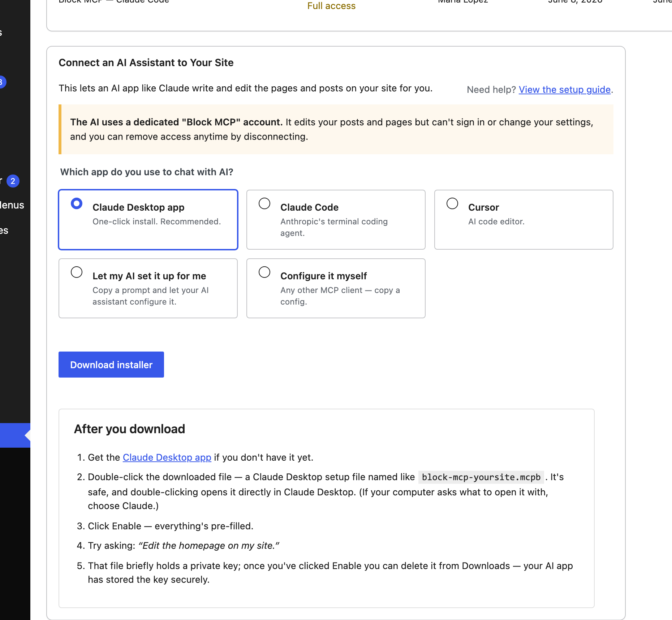Open the Menus item in the sidebar
This screenshot has width=672, height=620.
pos(12,205)
